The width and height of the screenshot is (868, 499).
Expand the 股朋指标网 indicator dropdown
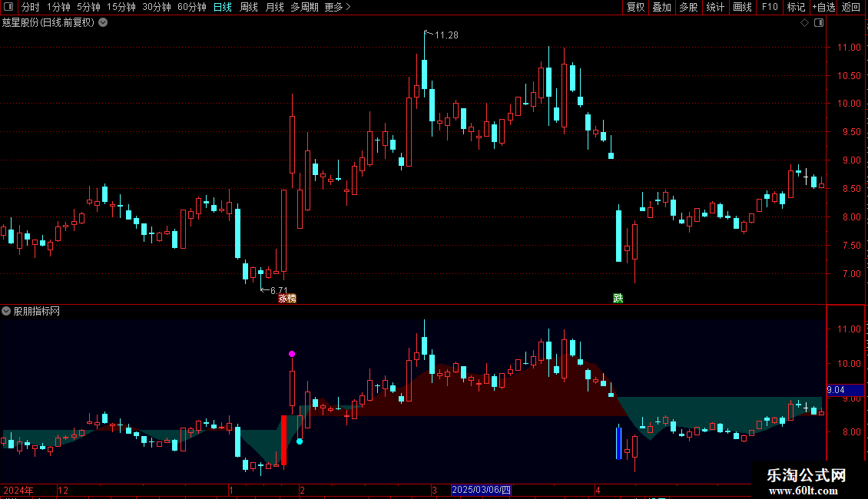6,311
